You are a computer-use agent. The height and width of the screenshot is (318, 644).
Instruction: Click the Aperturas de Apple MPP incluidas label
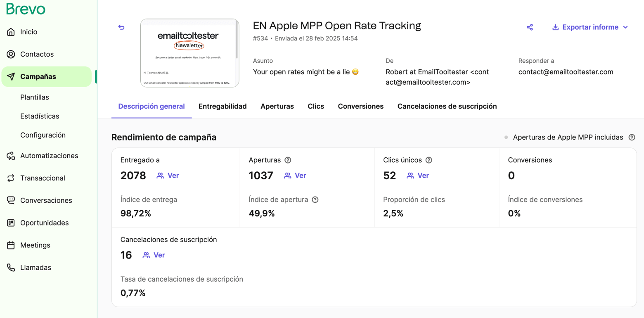pyautogui.click(x=568, y=137)
